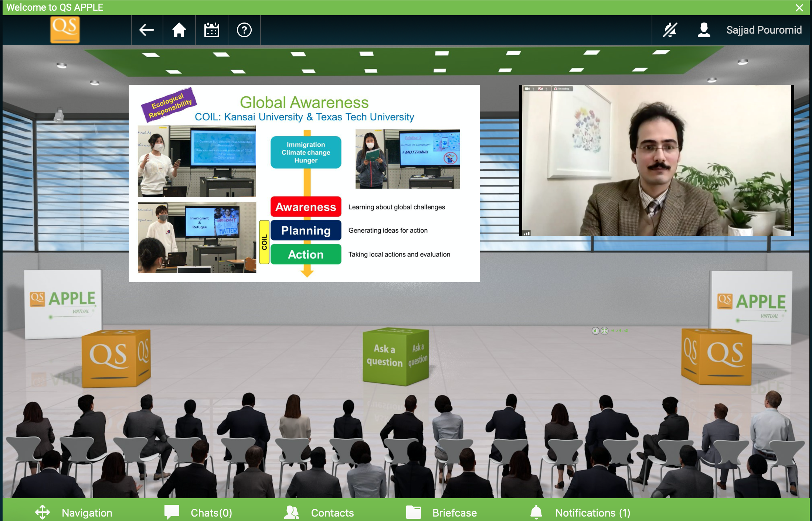The width and height of the screenshot is (812, 521).
Task: Click the Chats speech bubble icon
Action: 172,512
